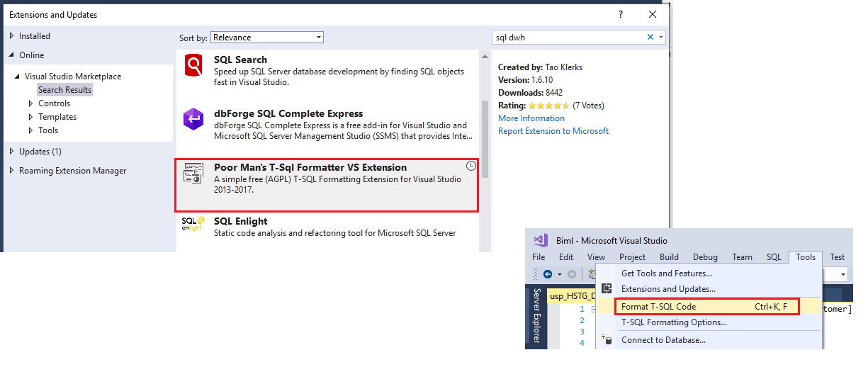Expand the Controls node
Image resolution: width=868 pixels, height=367 pixels.
pyautogui.click(x=30, y=103)
